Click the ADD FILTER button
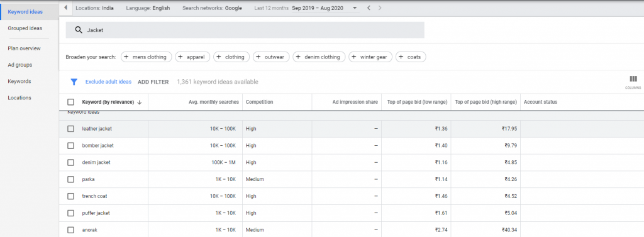Screen dimensions: 644x237 (x=153, y=82)
